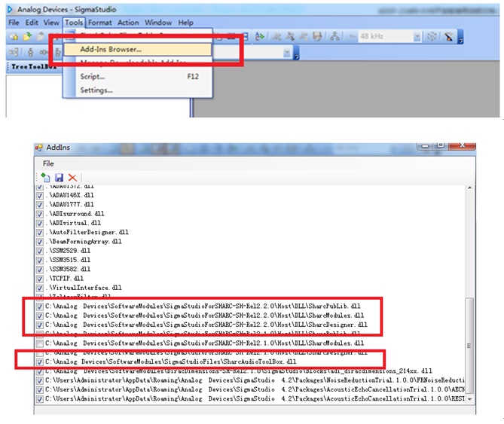Toggle the ADIvirtual.dll checkbox
504x424 pixels.
[40, 223]
